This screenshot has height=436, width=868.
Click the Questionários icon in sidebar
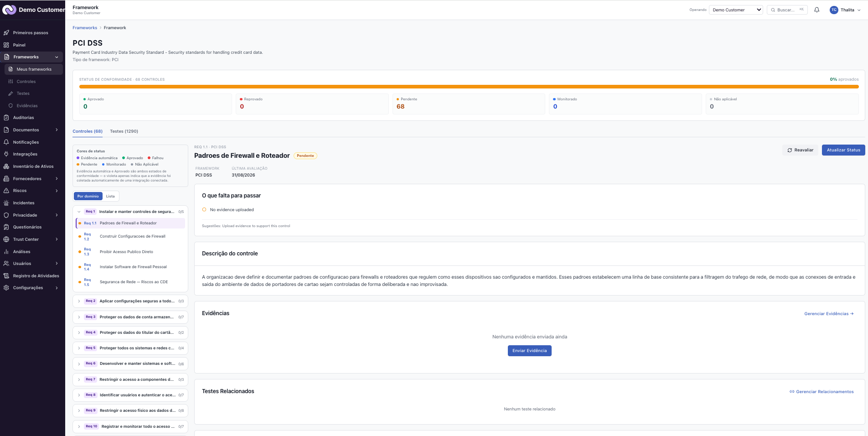pos(6,227)
